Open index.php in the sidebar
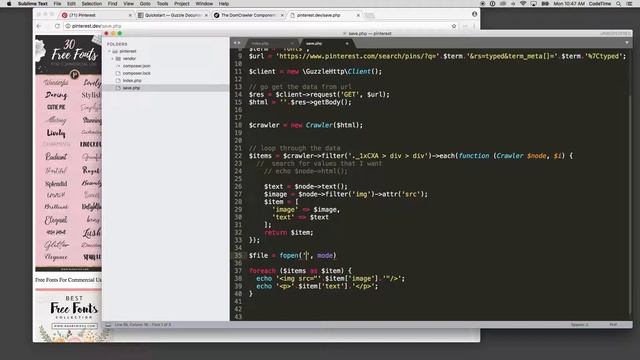Image resolution: width=640 pixels, height=360 pixels. (132, 81)
